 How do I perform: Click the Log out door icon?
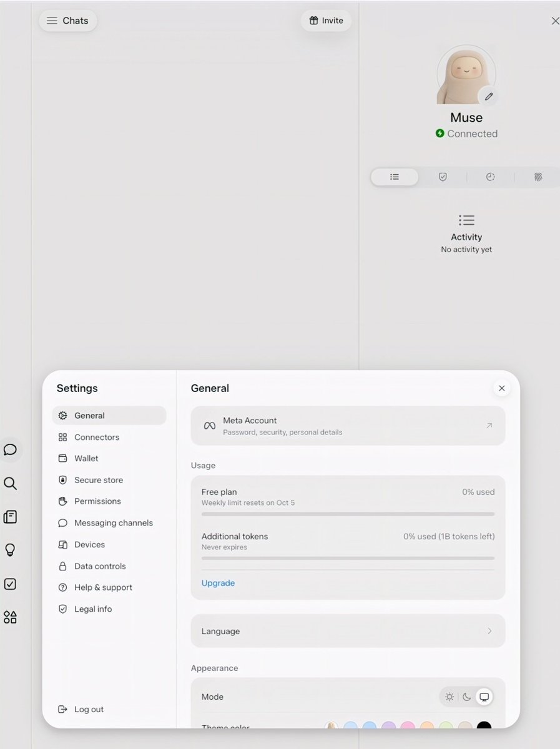pos(62,709)
